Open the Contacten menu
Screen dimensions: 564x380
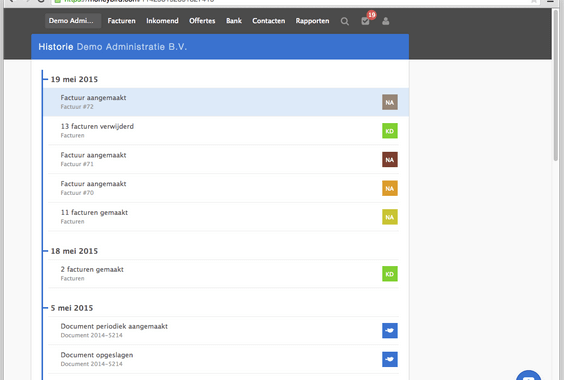click(x=269, y=21)
